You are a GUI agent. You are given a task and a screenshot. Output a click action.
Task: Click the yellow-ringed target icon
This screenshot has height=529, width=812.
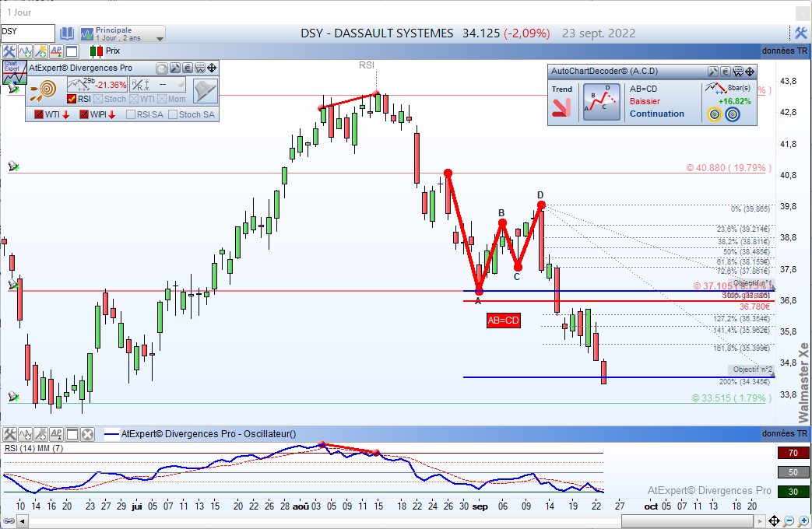[715, 114]
